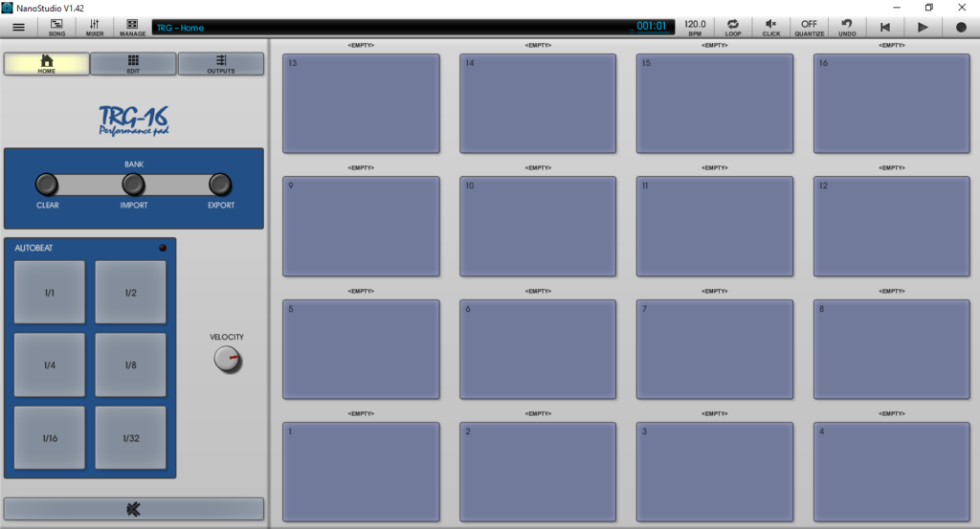Trigger pad 7
The width and height of the screenshot is (980, 529).
tap(715, 349)
